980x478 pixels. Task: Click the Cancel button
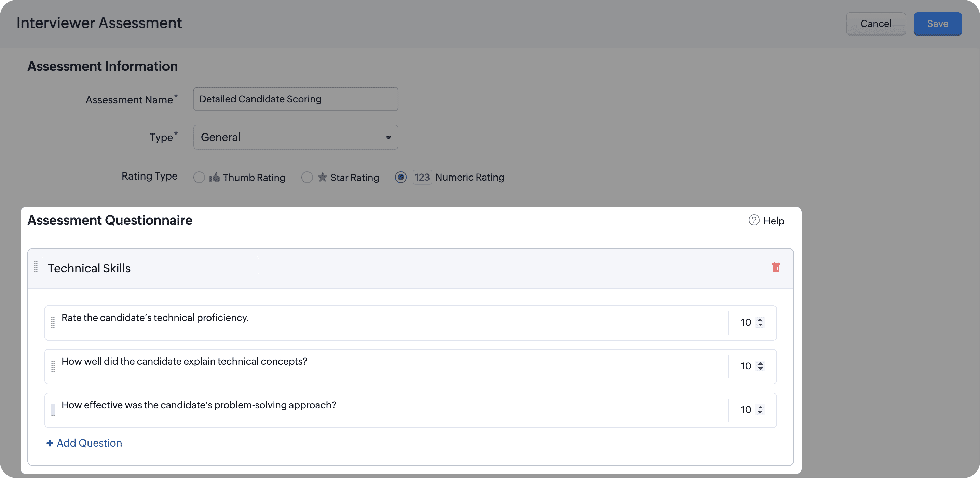click(x=875, y=24)
